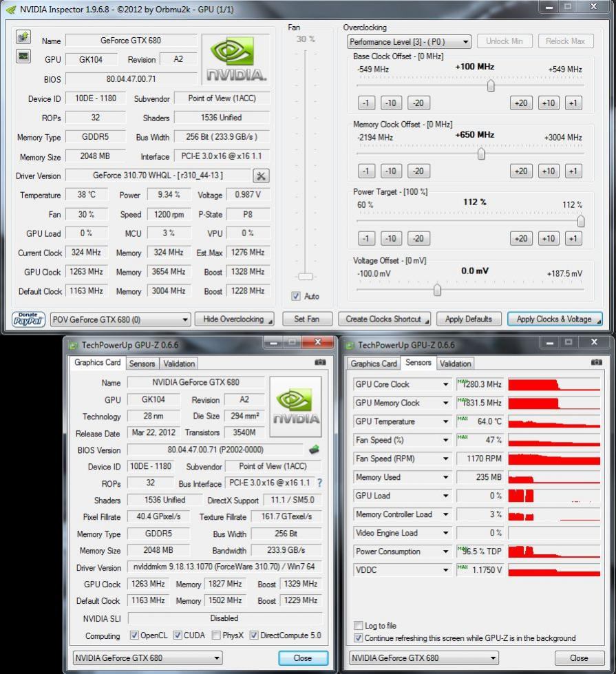Click +20 under Base Clock Offset
Viewport: 616px width, 674px height.
point(521,103)
